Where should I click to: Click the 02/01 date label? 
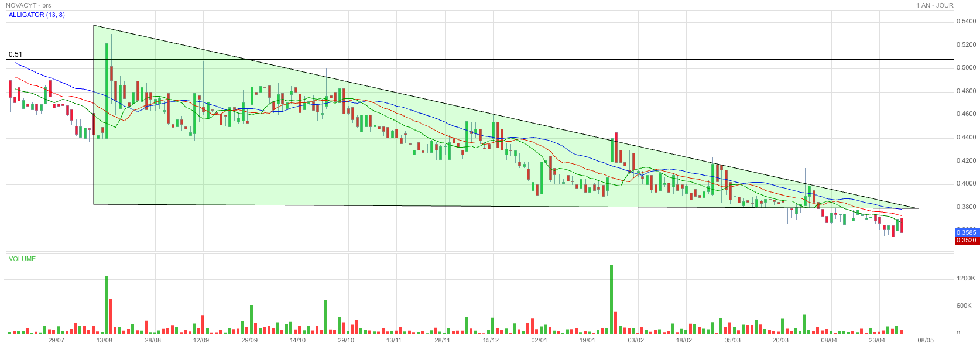pyautogui.click(x=539, y=340)
